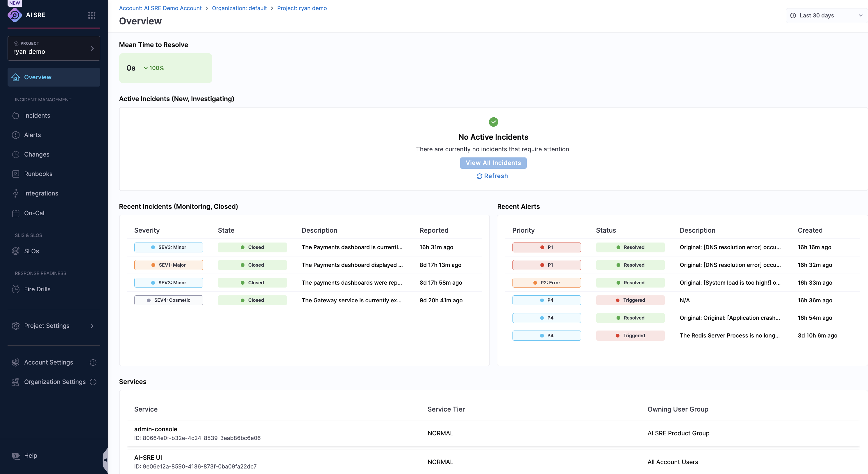Follow Account: AI SRE Demo Account breadcrumb
This screenshot has width=868, height=474.
(x=160, y=8)
